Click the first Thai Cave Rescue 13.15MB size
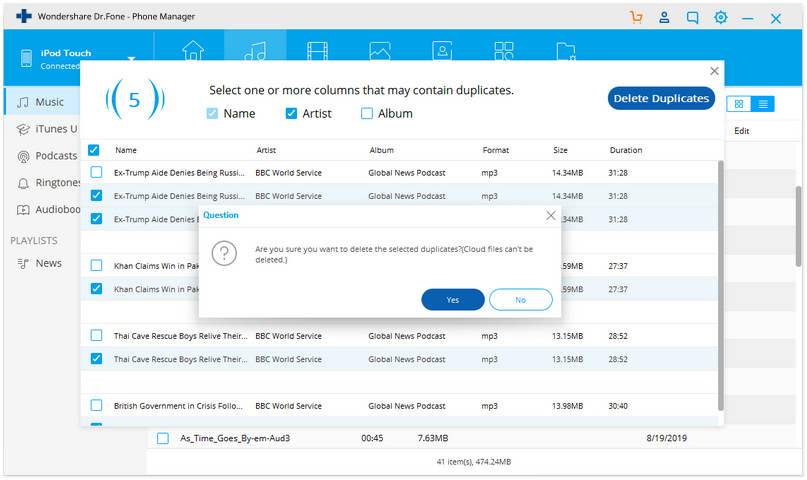Viewport: 807px width, 480px height. tap(567, 336)
